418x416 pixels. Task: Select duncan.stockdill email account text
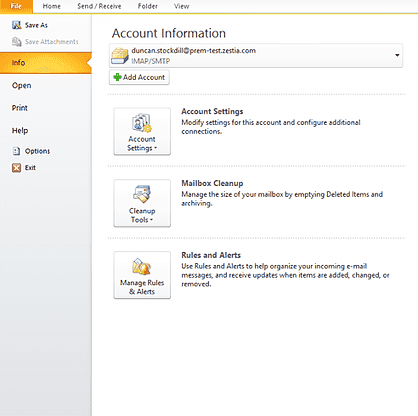coord(193,51)
